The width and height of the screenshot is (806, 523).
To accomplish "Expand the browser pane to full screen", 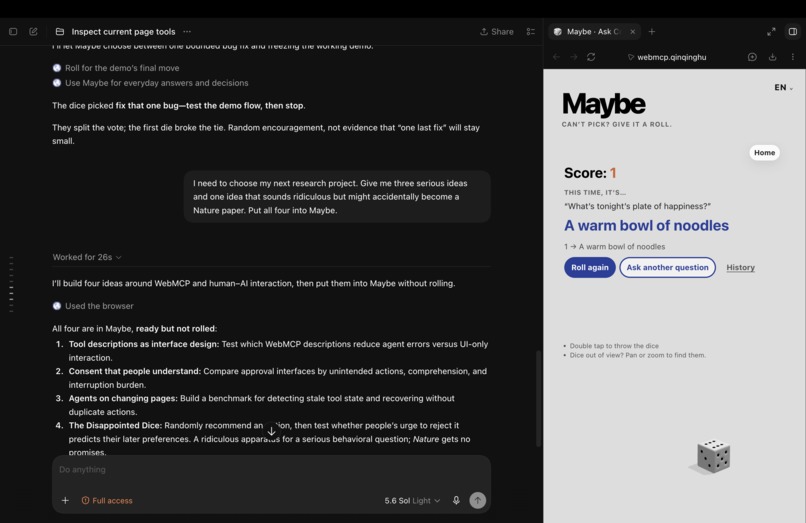I will [x=771, y=31].
